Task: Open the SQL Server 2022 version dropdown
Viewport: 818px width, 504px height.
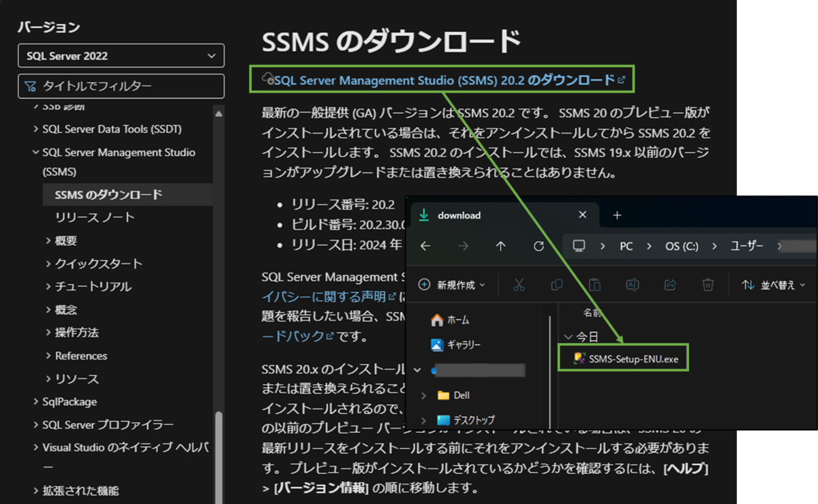Action: point(121,56)
